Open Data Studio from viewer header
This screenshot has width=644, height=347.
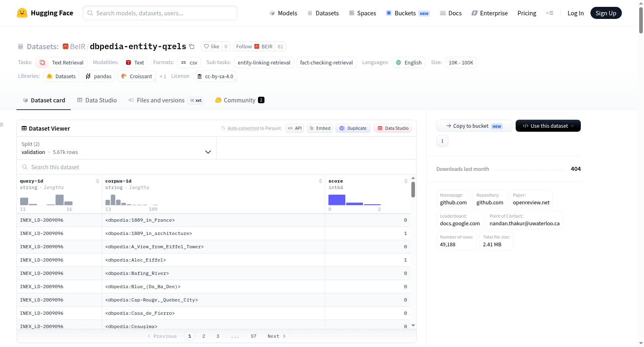point(393,128)
